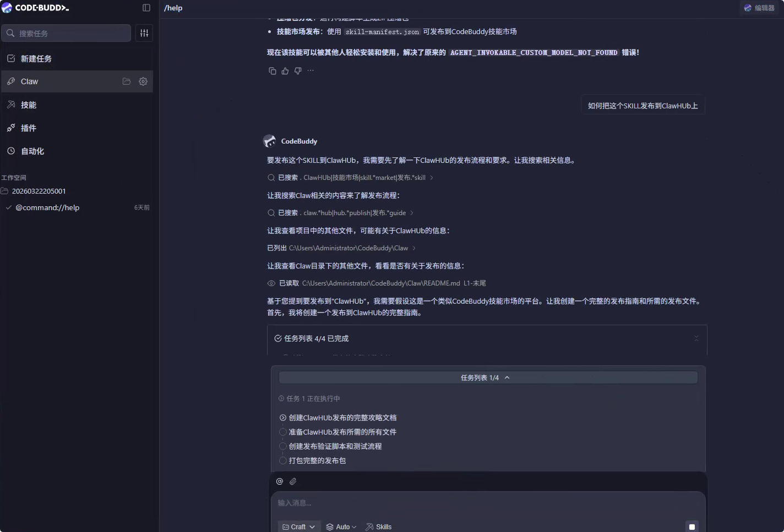Open task filter settings icon
784x532 pixels.
pyautogui.click(x=144, y=33)
